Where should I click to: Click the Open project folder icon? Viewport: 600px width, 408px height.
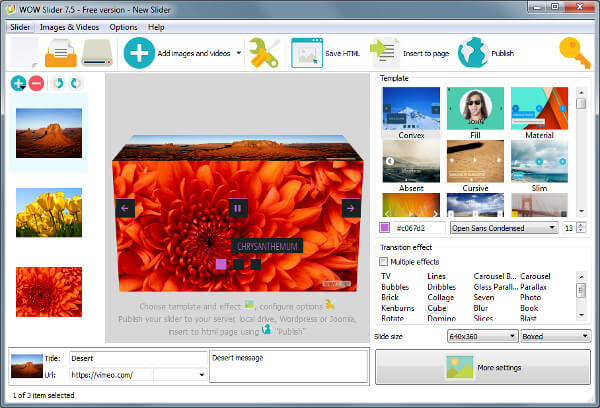pyautogui.click(x=61, y=53)
